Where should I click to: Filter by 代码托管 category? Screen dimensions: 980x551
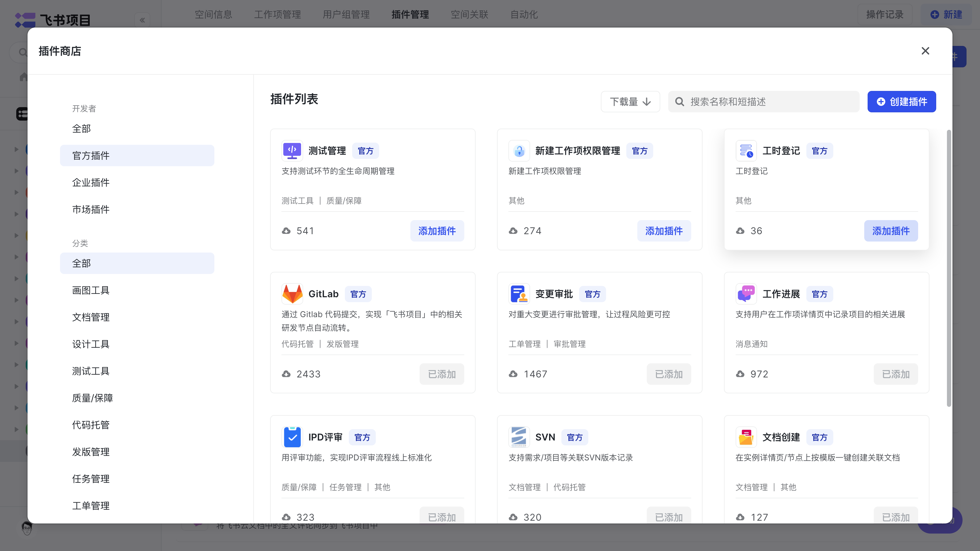pos(137,425)
